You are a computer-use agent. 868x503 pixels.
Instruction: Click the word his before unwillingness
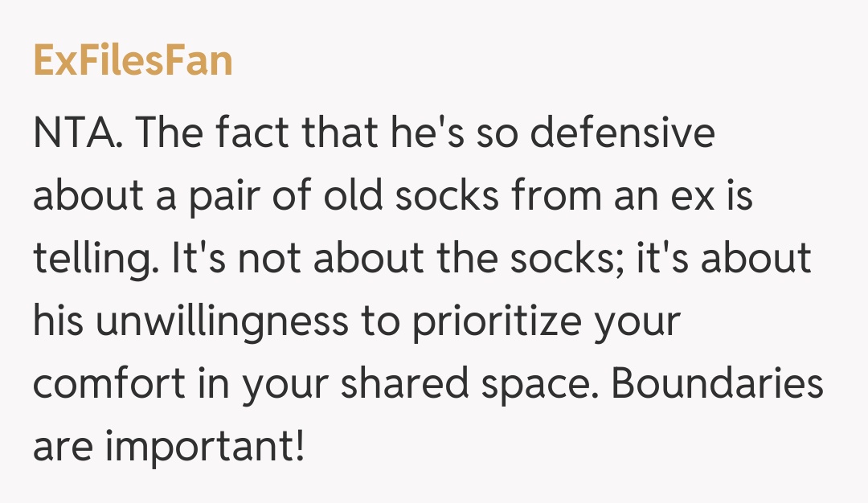pos(58,322)
